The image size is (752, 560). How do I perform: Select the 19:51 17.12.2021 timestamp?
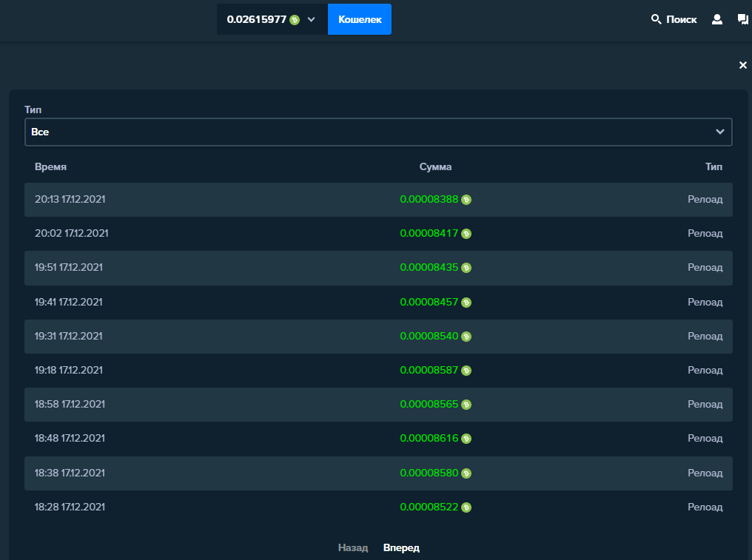click(69, 268)
